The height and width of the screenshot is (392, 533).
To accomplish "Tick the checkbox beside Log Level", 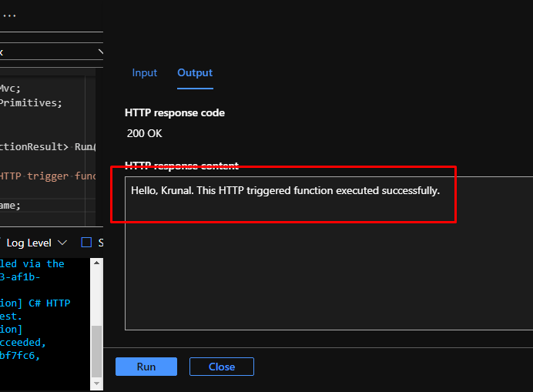I will 86,243.
